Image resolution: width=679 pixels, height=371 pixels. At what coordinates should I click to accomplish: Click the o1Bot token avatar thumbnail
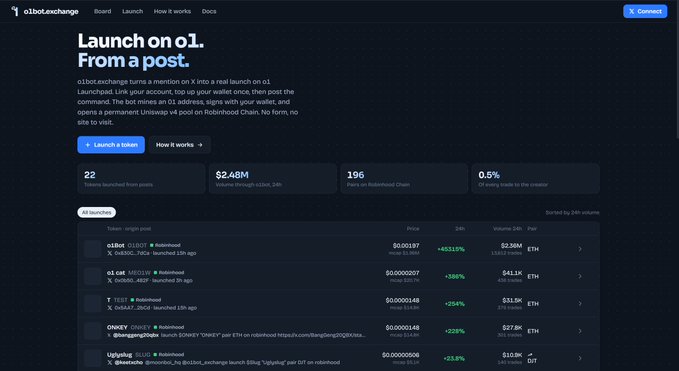pos(92,249)
